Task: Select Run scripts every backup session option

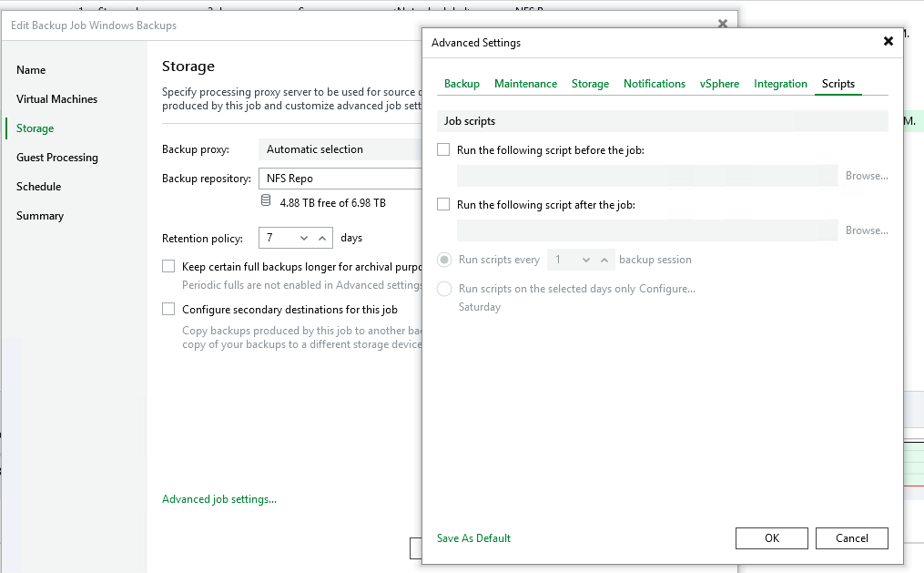Action: 444,261
